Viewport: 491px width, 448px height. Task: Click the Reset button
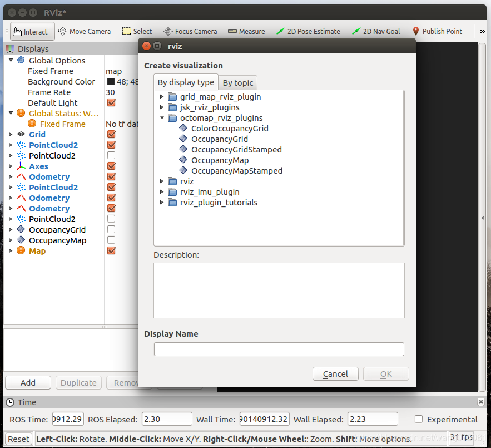(18, 439)
